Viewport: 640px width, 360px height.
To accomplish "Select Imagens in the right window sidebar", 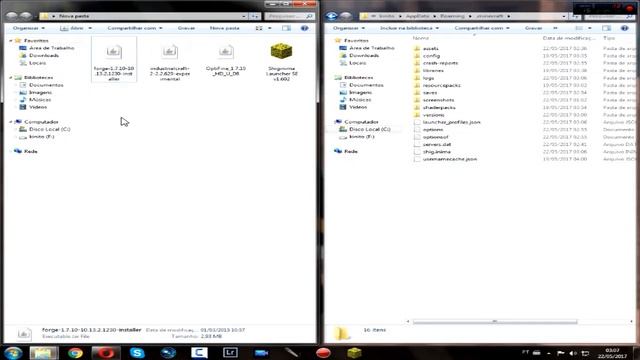I will click(360, 92).
